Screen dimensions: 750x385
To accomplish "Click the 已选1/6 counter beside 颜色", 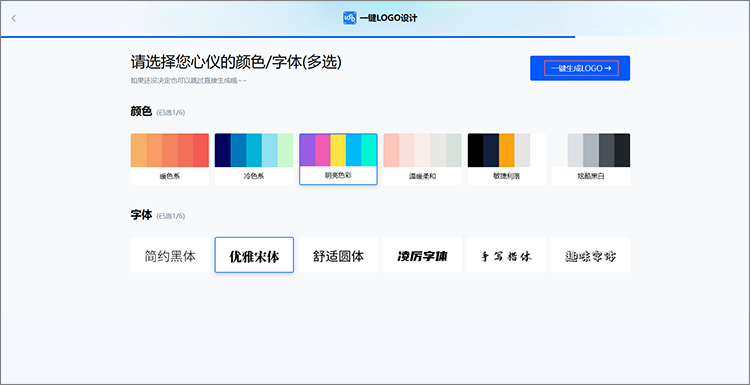I will (x=171, y=113).
